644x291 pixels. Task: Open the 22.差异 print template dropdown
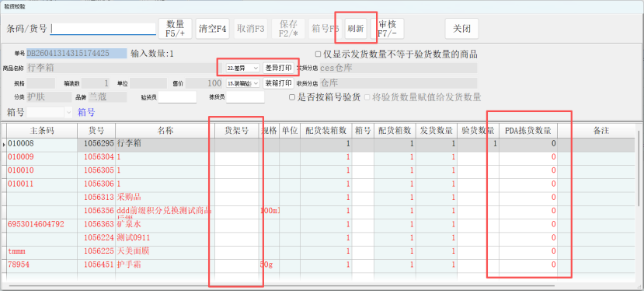pyautogui.click(x=243, y=68)
